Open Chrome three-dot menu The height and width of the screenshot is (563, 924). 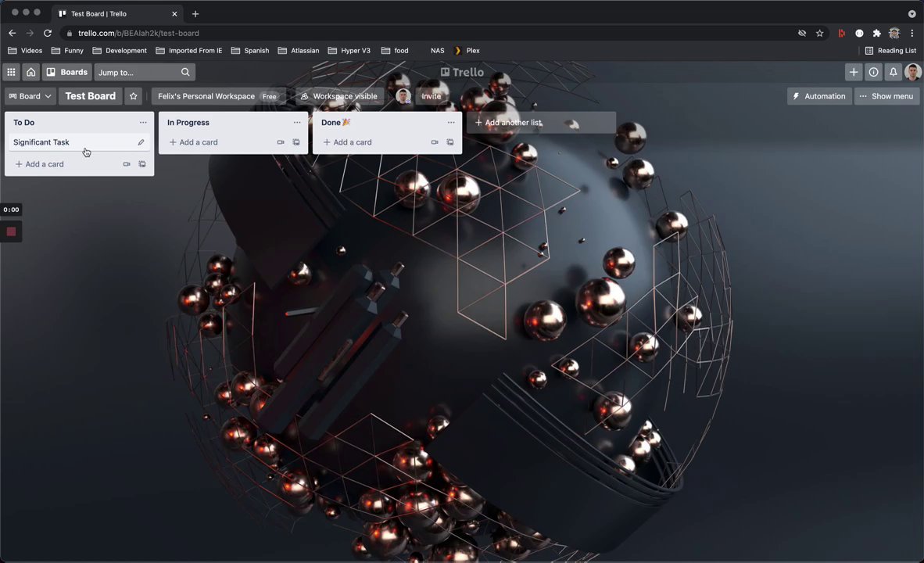[x=911, y=33]
